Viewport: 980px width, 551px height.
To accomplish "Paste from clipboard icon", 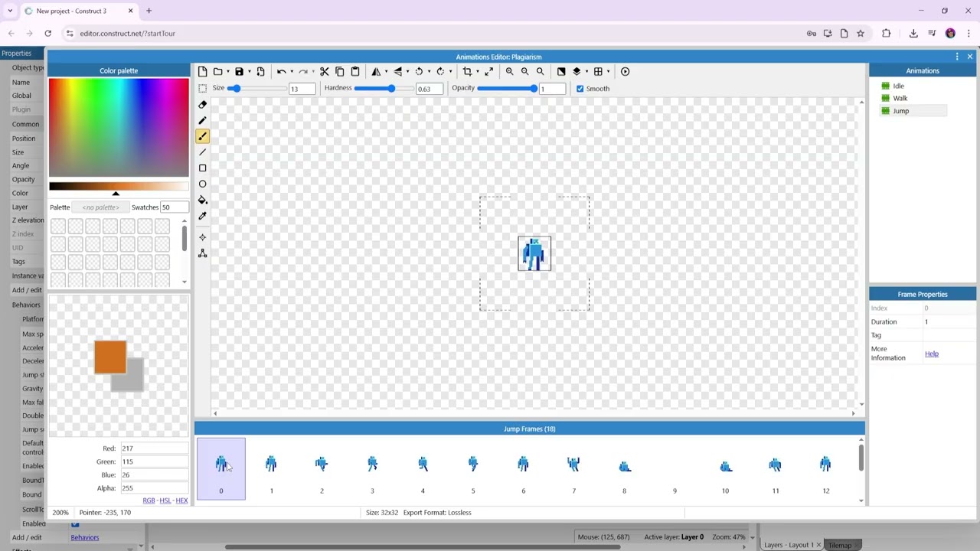I will (x=354, y=71).
